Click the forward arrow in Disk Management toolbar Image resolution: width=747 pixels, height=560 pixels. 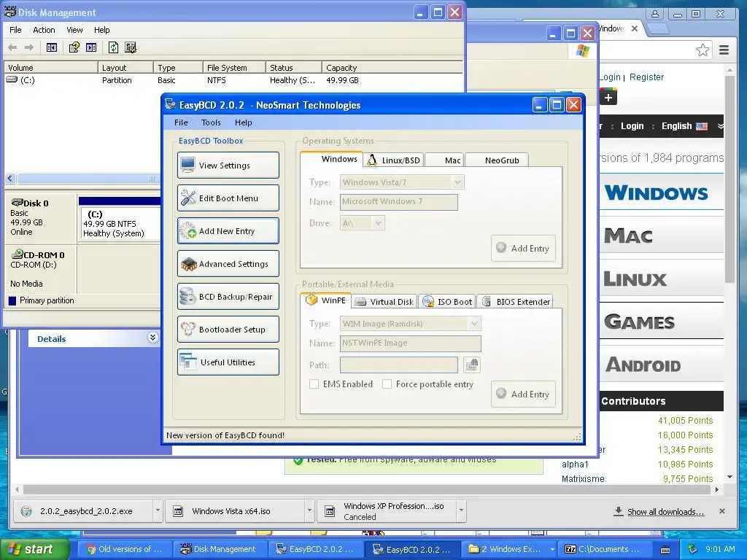pos(29,47)
